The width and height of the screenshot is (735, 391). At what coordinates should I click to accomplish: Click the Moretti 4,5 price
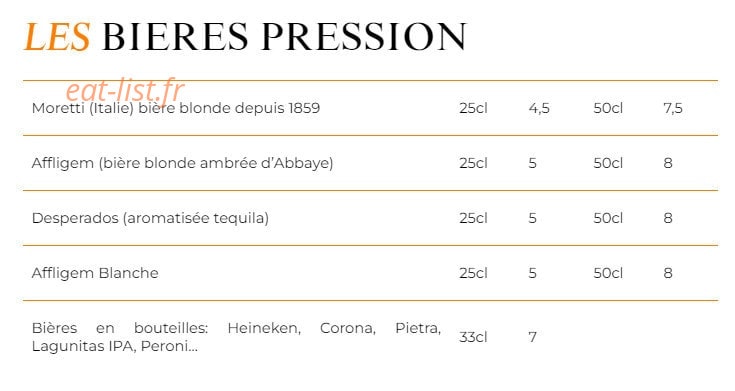[x=539, y=109]
